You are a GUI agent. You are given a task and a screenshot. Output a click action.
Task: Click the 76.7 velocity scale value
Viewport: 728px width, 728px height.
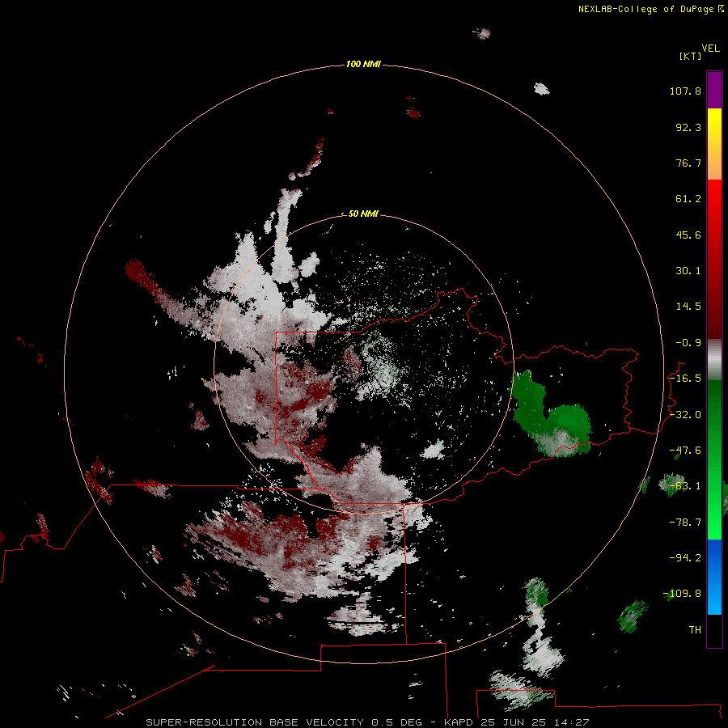tap(688, 163)
